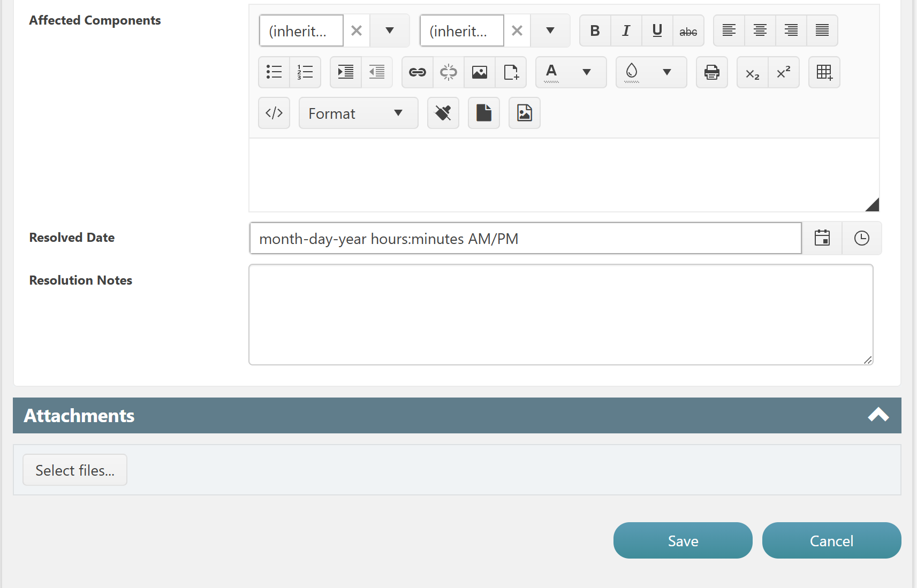Expand the font color dropdown arrow
Image resolution: width=917 pixels, height=588 pixels.
(587, 72)
